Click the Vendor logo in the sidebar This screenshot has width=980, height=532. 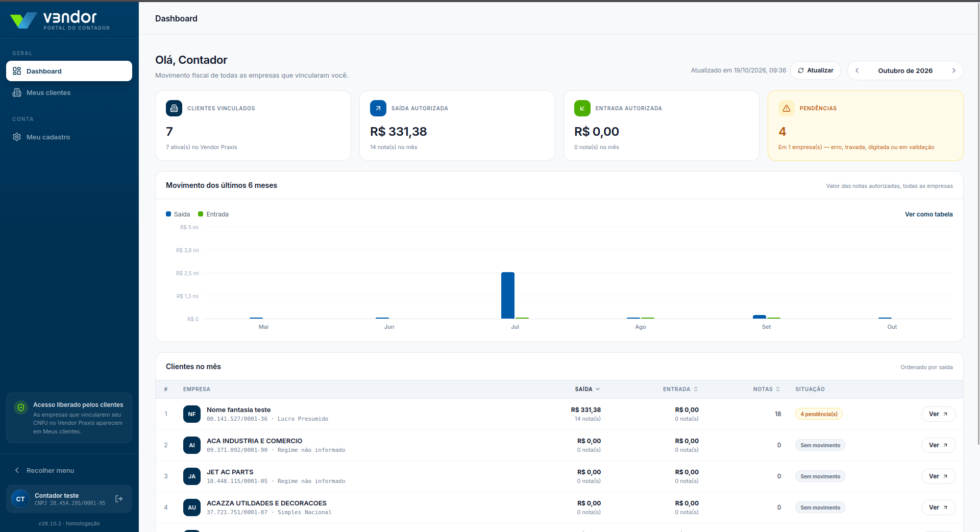tap(60, 20)
